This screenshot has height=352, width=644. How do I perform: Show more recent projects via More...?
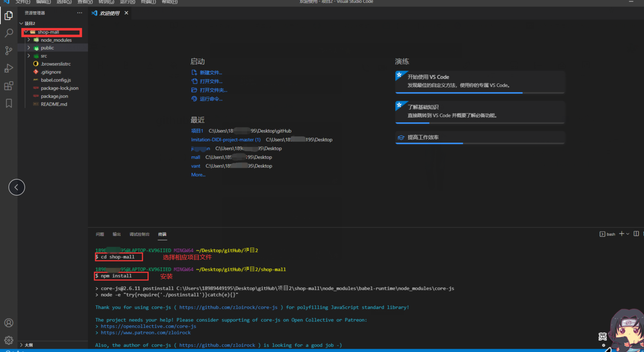click(x=198, y=175)
